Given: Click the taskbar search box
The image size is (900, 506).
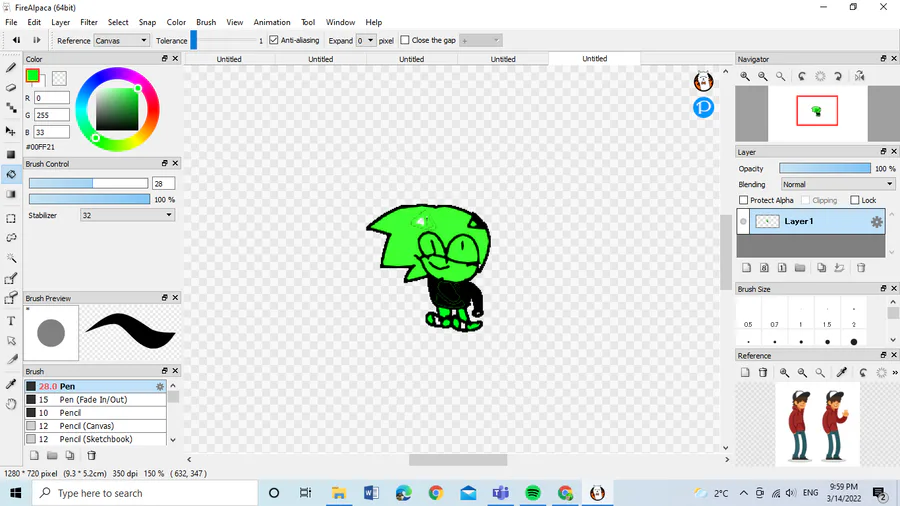Looking at the screenshot, I should [x=145, y=493].
